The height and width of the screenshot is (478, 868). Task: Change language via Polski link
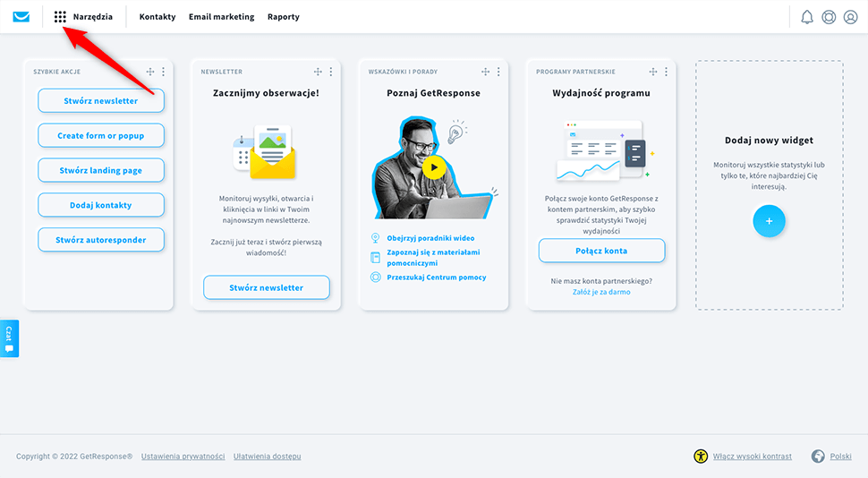point(841,457)
